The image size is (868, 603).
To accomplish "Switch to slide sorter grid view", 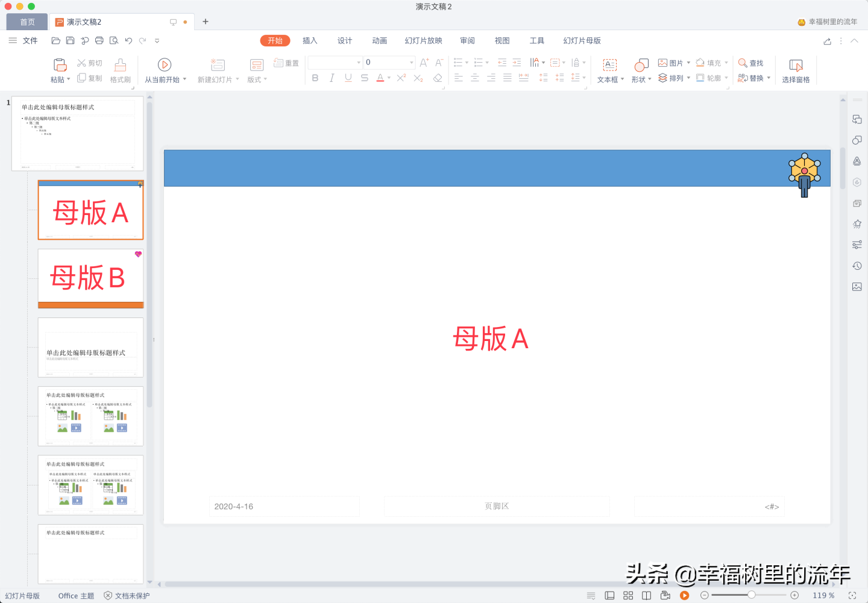I will [628, 595].
